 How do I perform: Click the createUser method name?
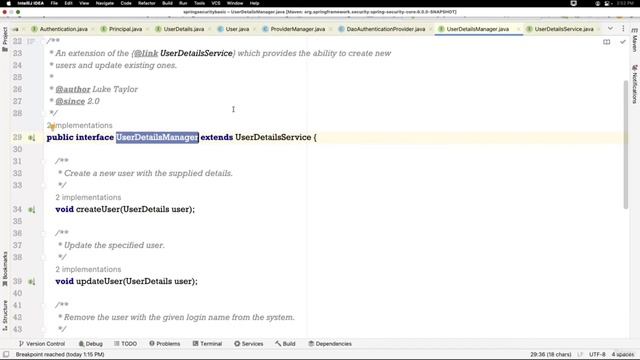click(x=98, y=209)
